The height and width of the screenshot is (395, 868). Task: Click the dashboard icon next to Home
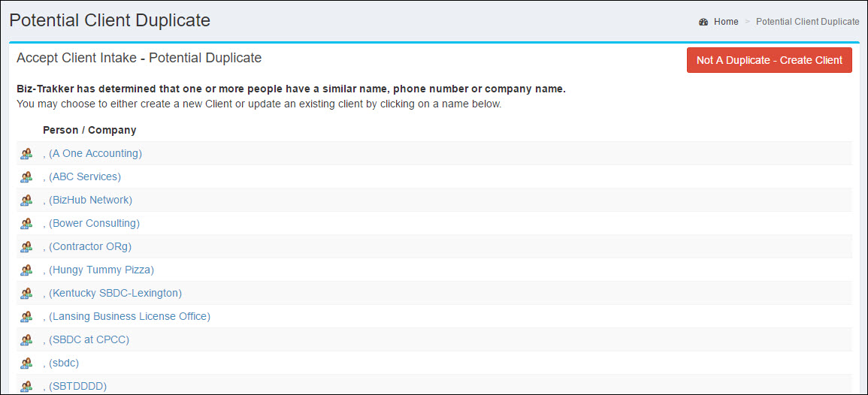[703, 22]
